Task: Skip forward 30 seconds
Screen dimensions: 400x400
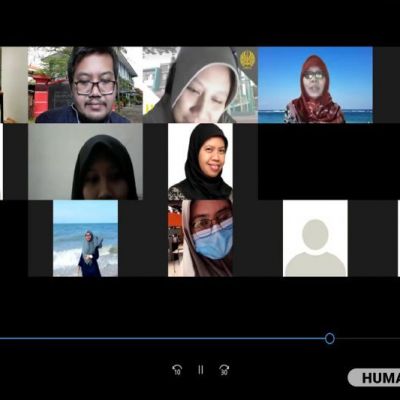Action: click(x=224, y=370)
